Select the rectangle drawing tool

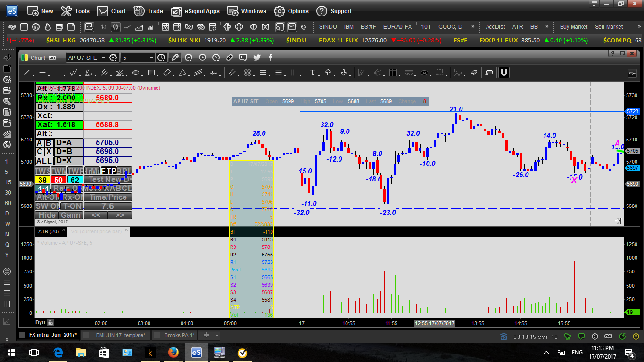coord(151,73)
